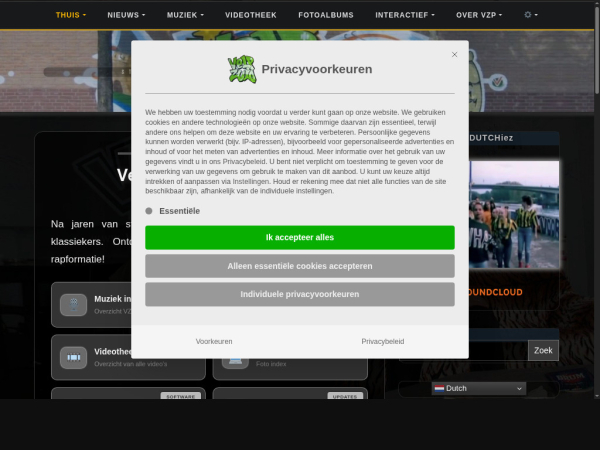Viewport: 600px width, 450px height.
Task: Close the Privacyvoorkeuren dialog with the X
Action: pyautogui.click(x=454, y=55)
